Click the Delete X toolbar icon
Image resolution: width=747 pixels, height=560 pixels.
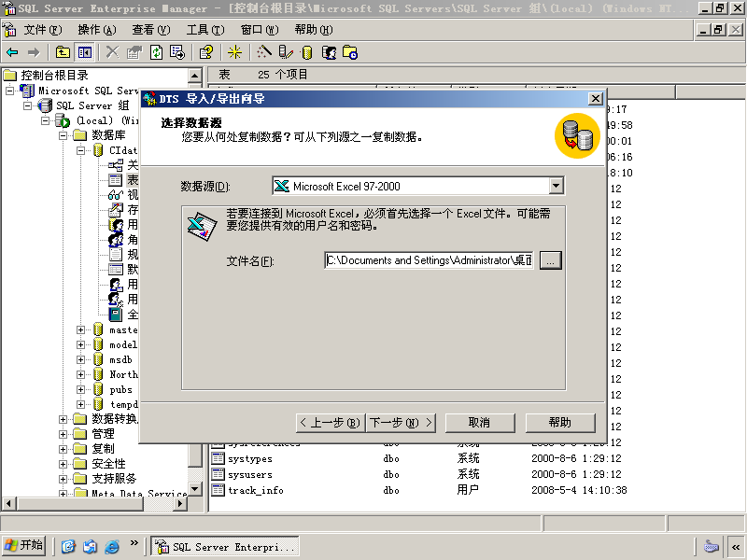(112, 52)
